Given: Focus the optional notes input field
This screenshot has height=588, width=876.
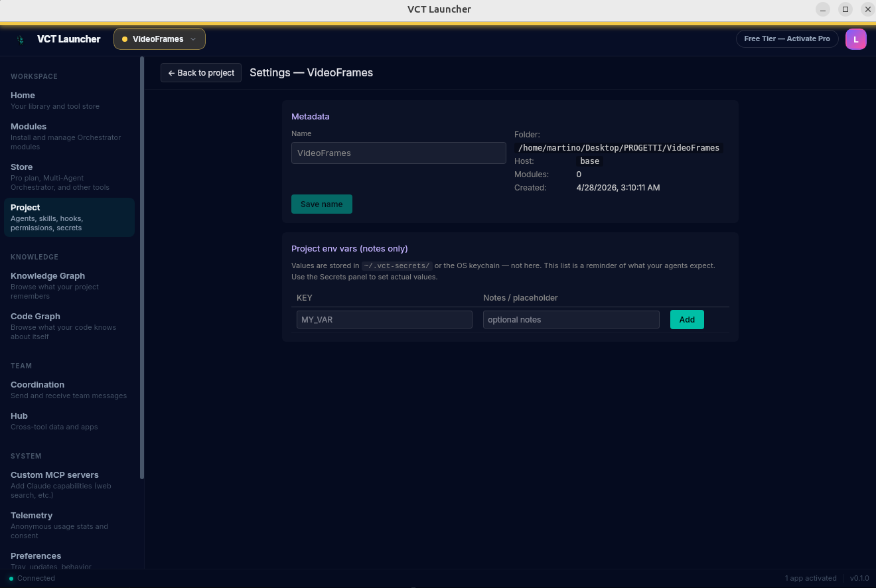Looking at the screenshot, I should pos(571,320).
